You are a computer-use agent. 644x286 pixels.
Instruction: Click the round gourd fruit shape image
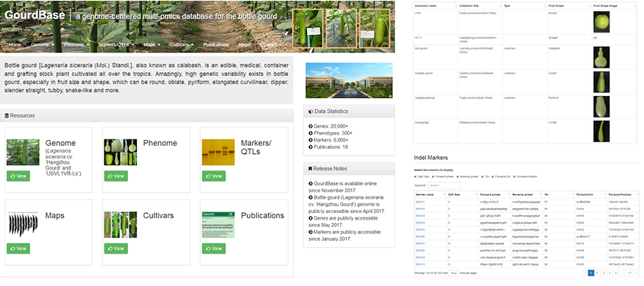601,22
